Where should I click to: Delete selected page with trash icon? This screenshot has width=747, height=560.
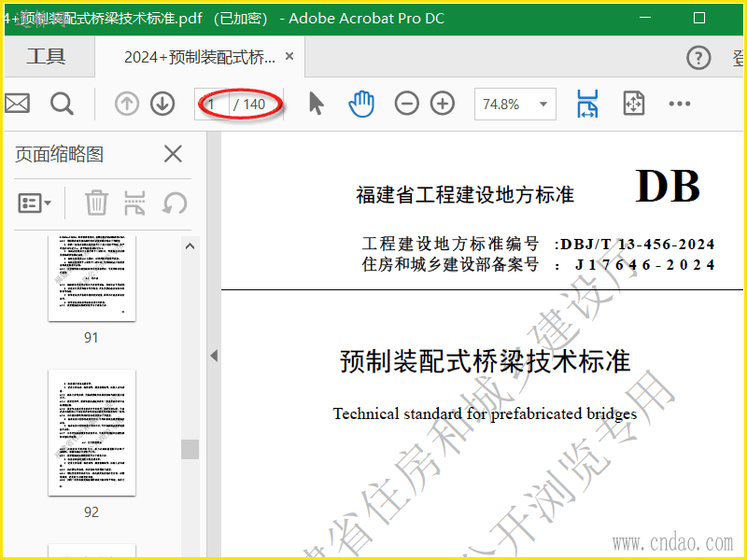[x=96, y=203]
